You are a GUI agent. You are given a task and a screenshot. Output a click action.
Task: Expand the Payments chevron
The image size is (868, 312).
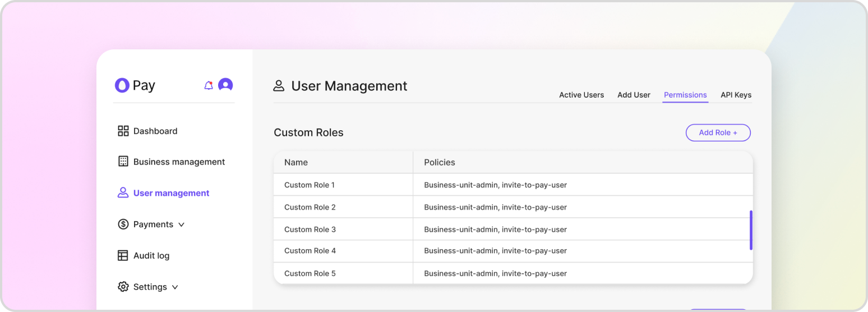pyautogui.click(x=181, y=224)
